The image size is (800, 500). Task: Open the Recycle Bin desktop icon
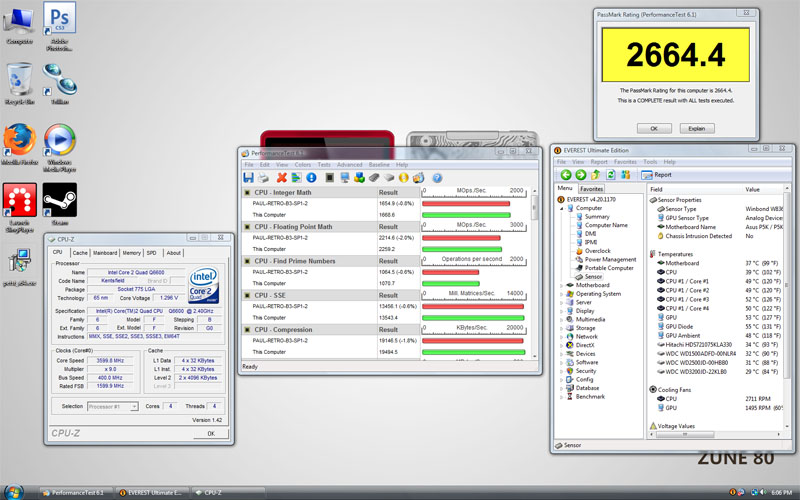point(19,83)
